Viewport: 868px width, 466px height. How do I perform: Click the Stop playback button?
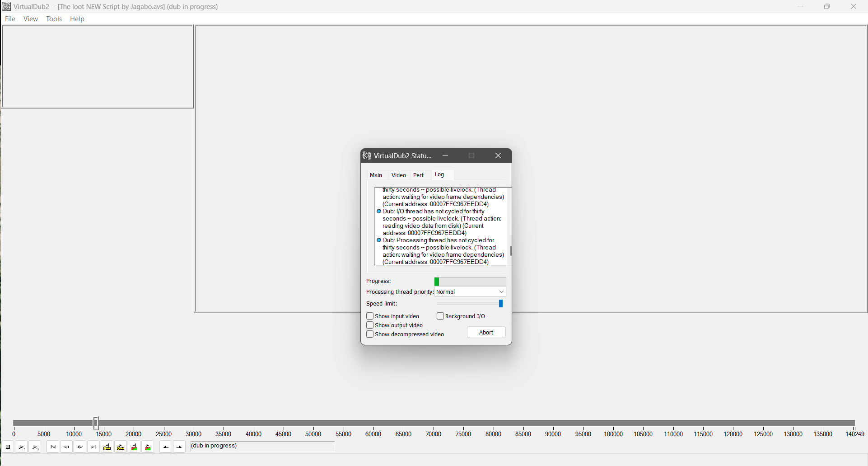[8, 447]
